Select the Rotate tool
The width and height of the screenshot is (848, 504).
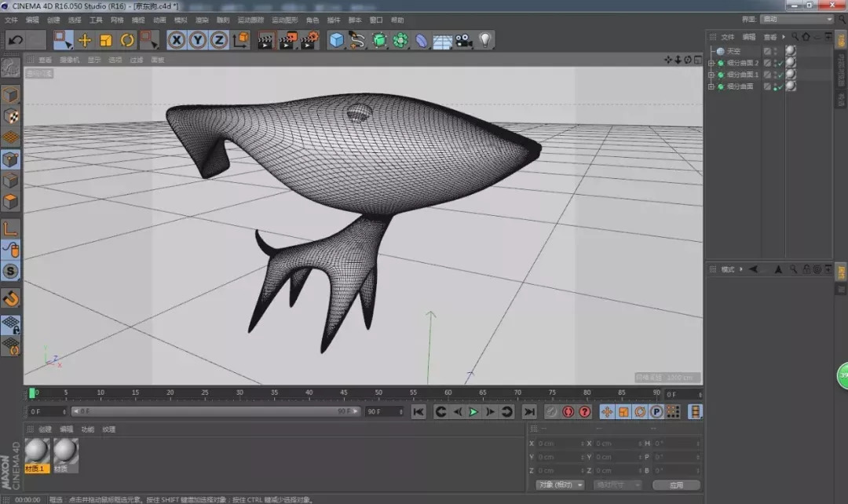coord(127,40)
